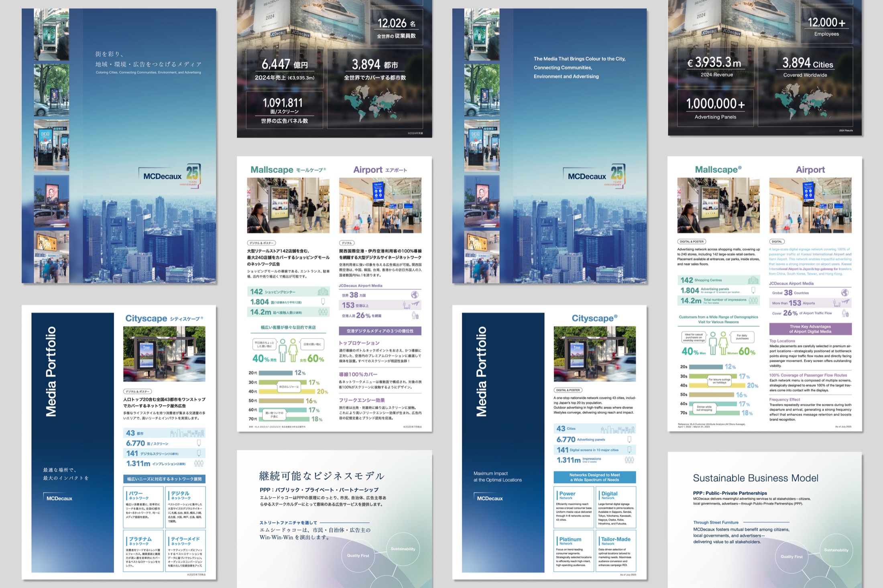Click the Cityscape bus shelter photo on the English page

tap(595, 354)
